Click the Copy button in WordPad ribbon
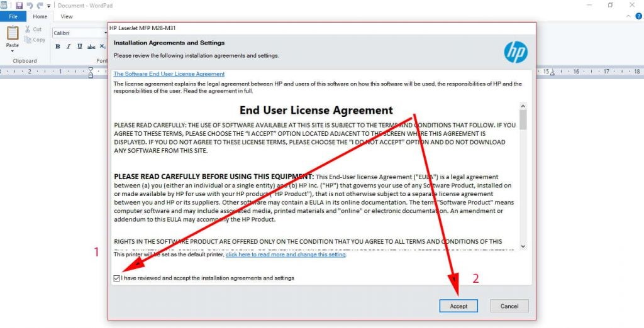The height and width of the screenshot is (328, 644). pyautogui.click(x=35, y=40)
